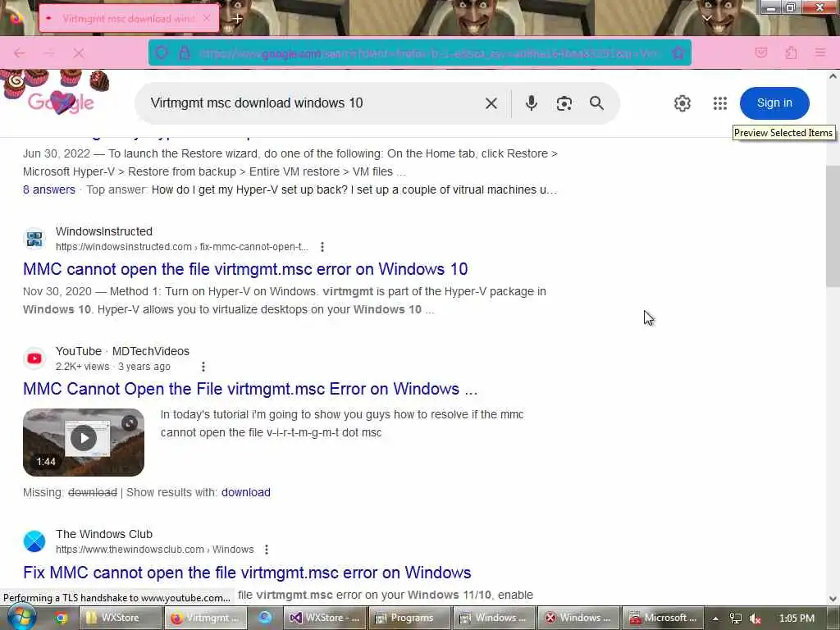Open the Firefox extensions puzzle icon
Viewport: 840px width, 630px height.
click(791, 52)
